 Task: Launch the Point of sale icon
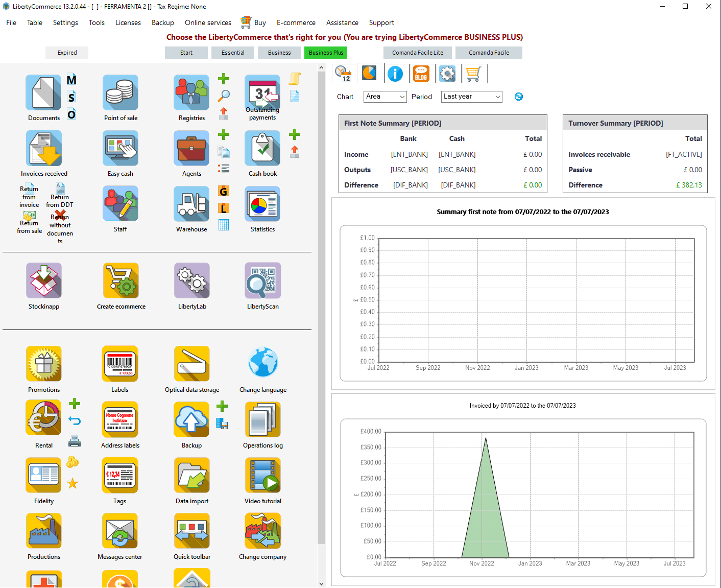click(121, 92)
